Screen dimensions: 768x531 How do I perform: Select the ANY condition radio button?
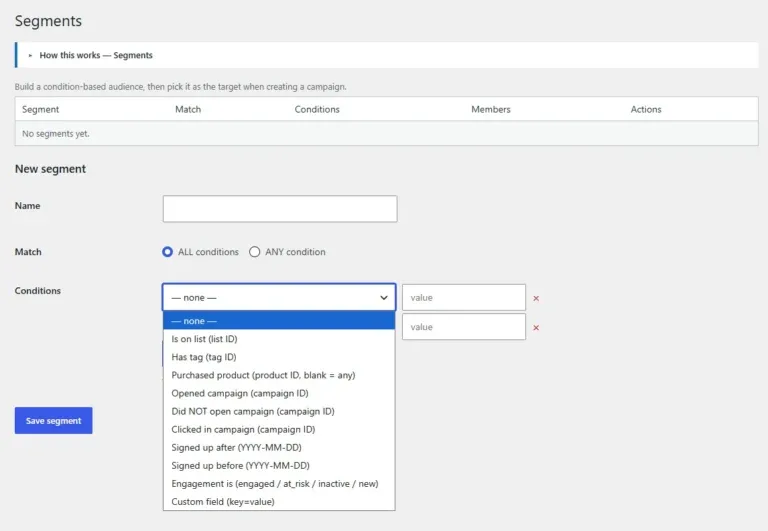pyautogui.click(x=254, y=252)
